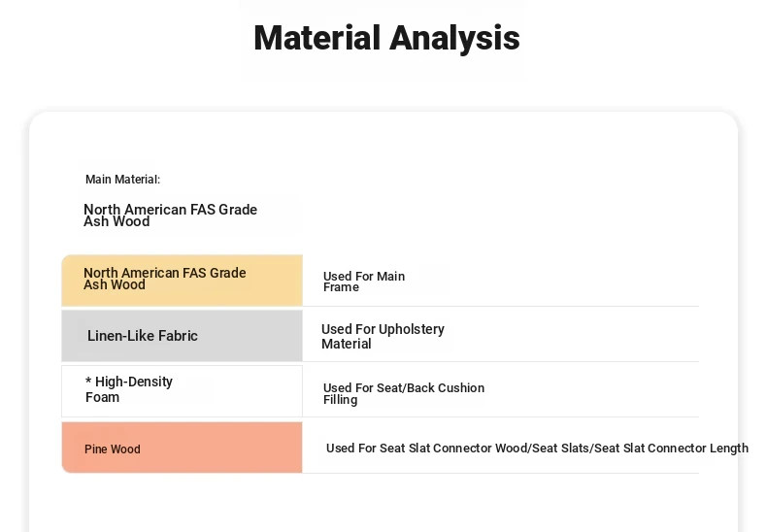The height and width of the screenshot is (532, 767).
Task: Select the salmon Pine Wood cell
Action: click(182, 448)
